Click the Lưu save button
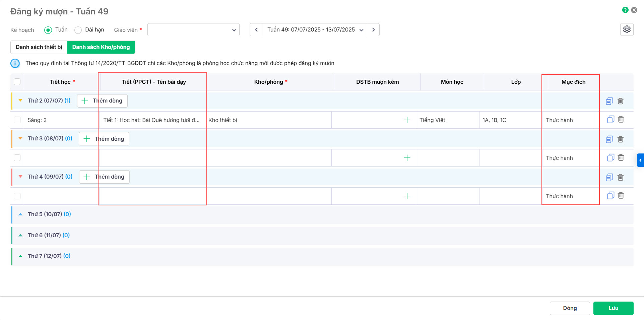The image size is (644, 320). pos(613,308)
